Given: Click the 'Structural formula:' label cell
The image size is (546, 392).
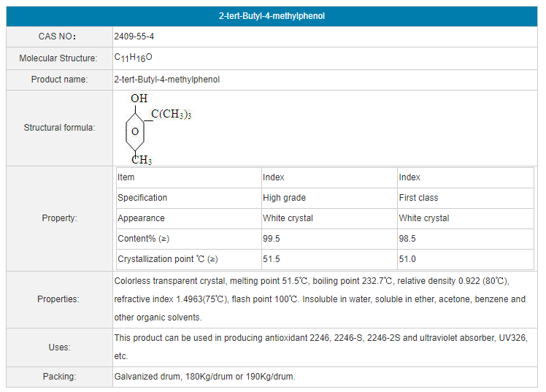Looking at the screenshot, I should [59, 128].
